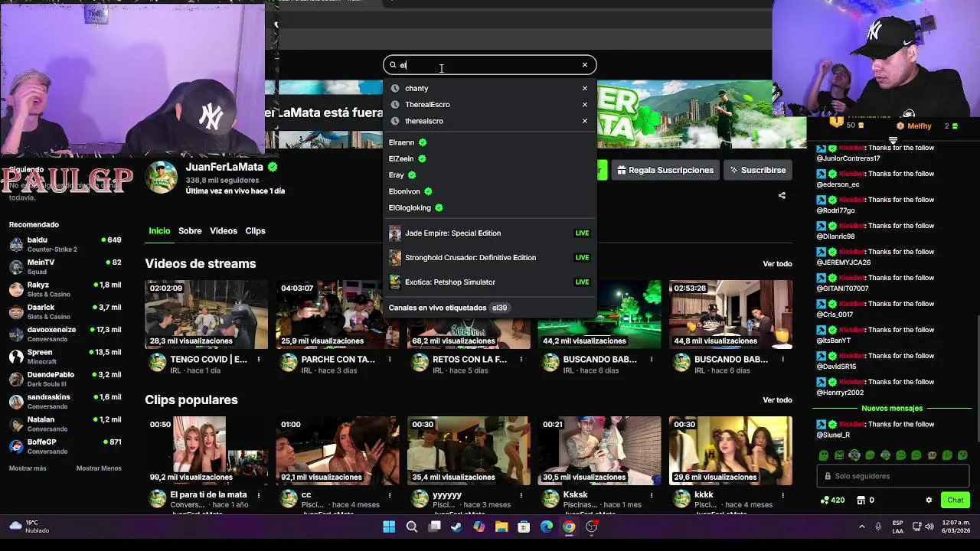Screen dimensions: 980x551
Task: Open options menu for 'El para ti de la mata' clip
Action: point(259,495)
